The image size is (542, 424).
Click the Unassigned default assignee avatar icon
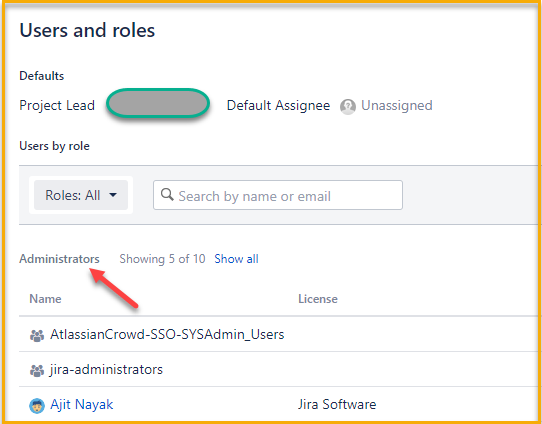[348, 106]
